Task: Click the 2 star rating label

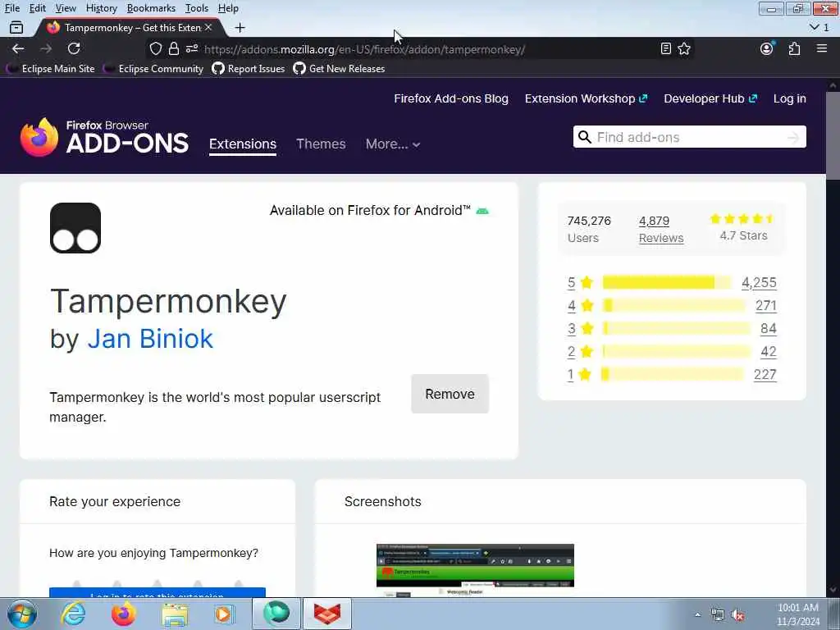Action: pos(581,351)
